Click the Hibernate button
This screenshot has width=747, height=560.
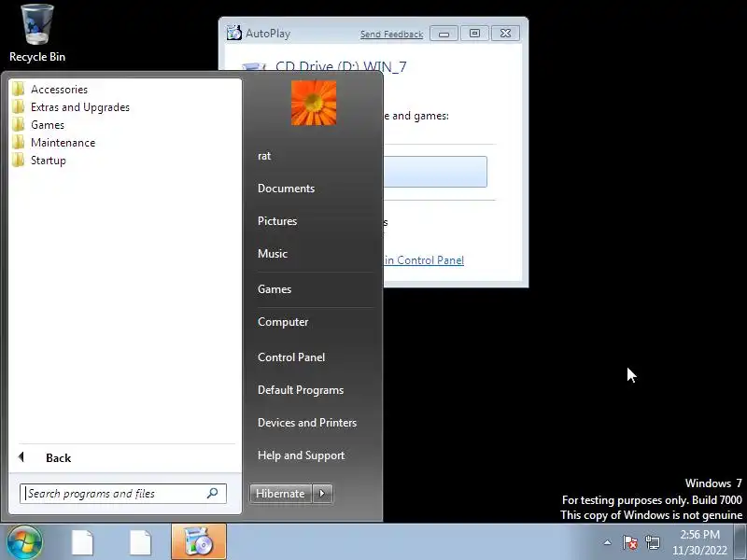280,494
